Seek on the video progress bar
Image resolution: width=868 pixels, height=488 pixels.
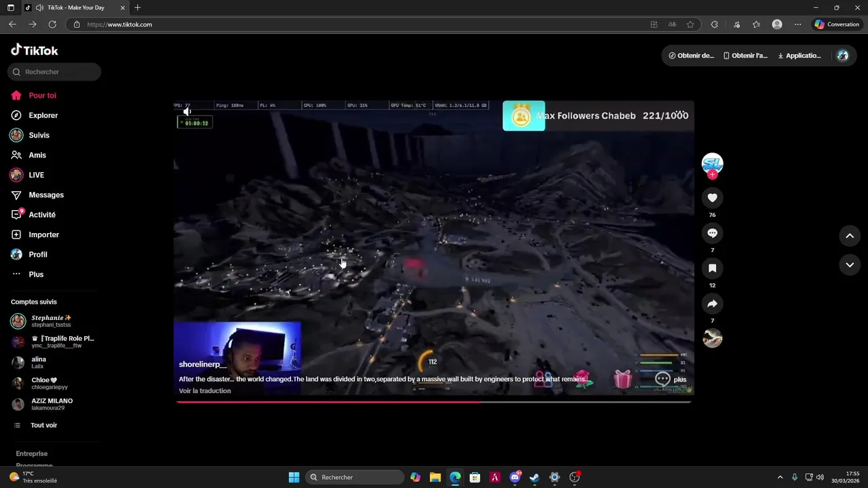[x=434, y=402]
